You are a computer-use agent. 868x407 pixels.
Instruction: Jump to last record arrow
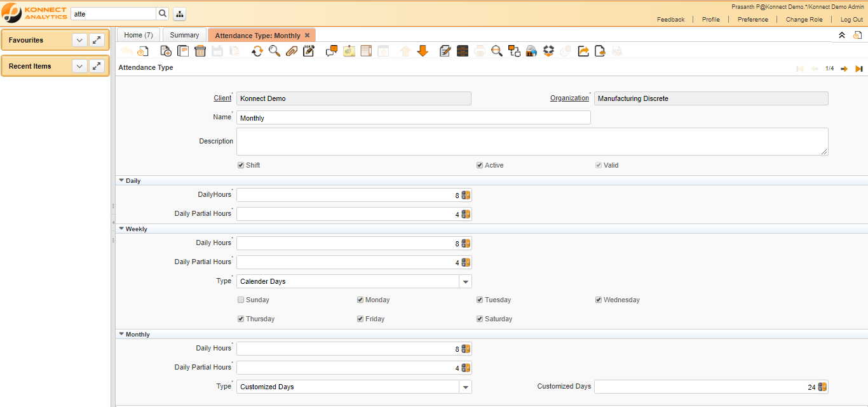[859, 69]
